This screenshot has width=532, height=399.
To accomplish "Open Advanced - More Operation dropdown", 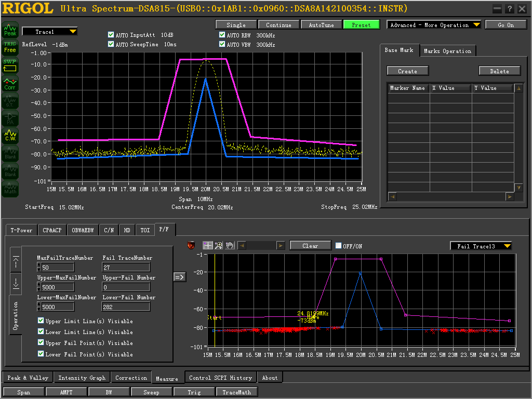I will click(x=434, y=25).
